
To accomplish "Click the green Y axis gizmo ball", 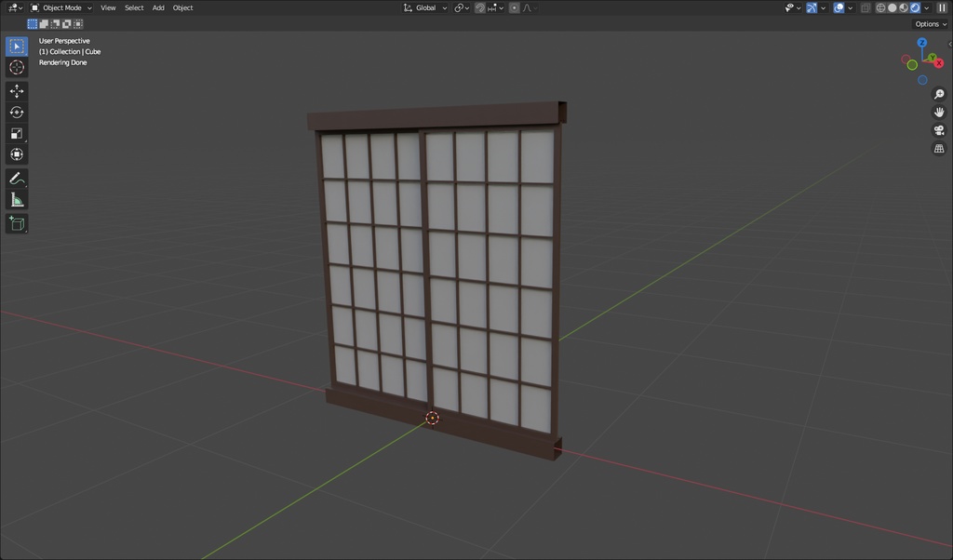I will coord(933,57).
